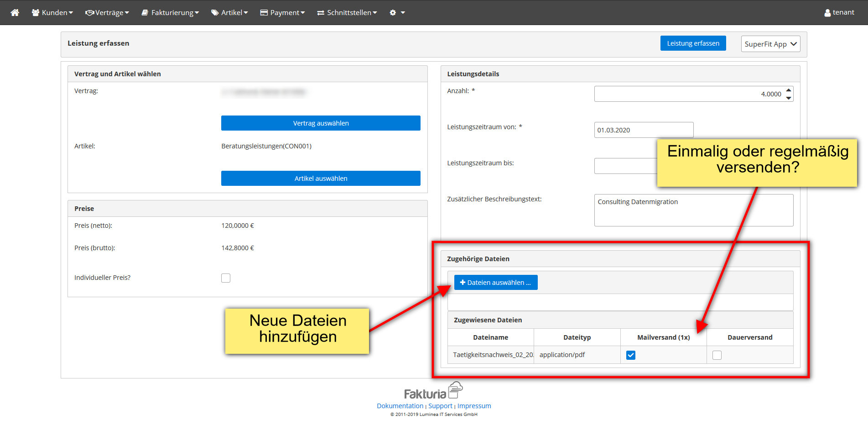
Task: Click the tenant username label
Action: pos(843,12)
